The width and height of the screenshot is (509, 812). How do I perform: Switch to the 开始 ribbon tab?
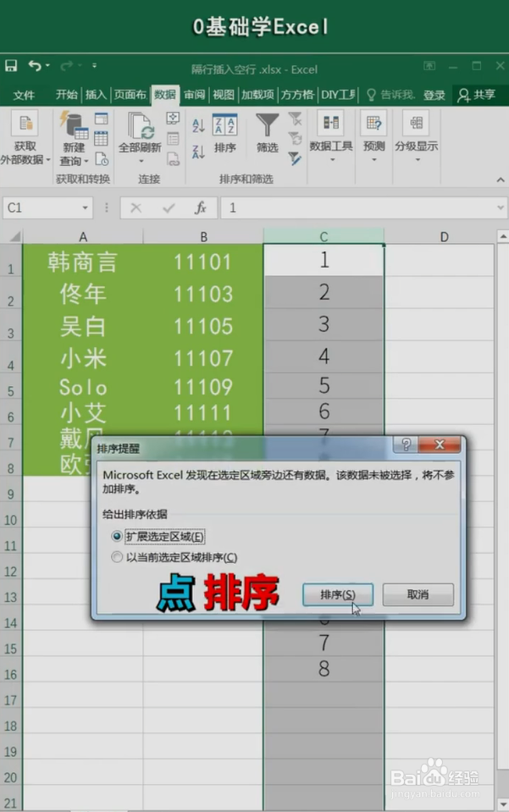click(66, 94)
